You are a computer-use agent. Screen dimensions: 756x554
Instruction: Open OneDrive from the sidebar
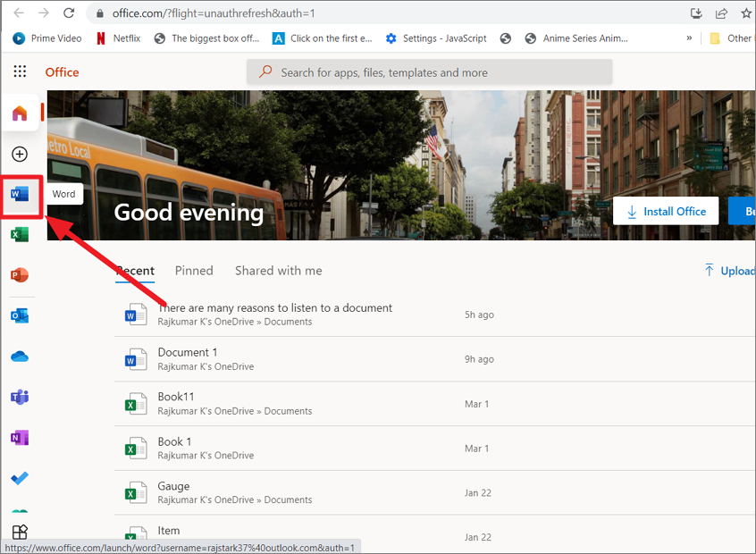(x=20, y=357)
